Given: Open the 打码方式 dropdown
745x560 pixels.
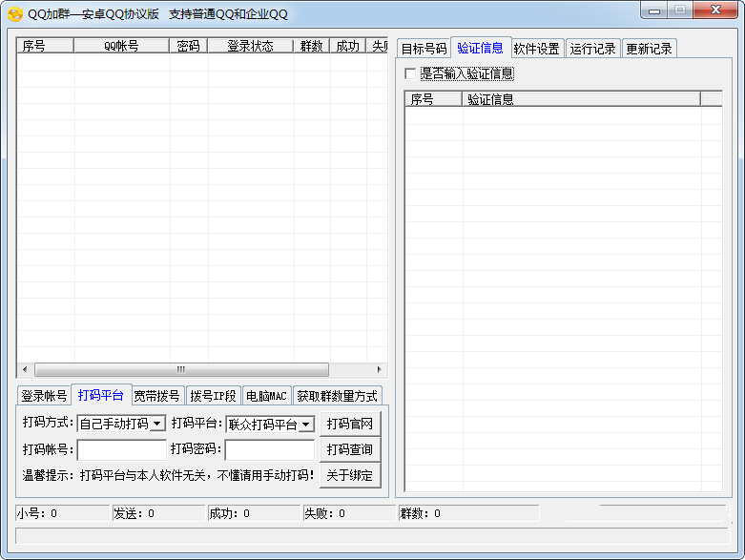Looking at the screenshot, I should 157,424.
